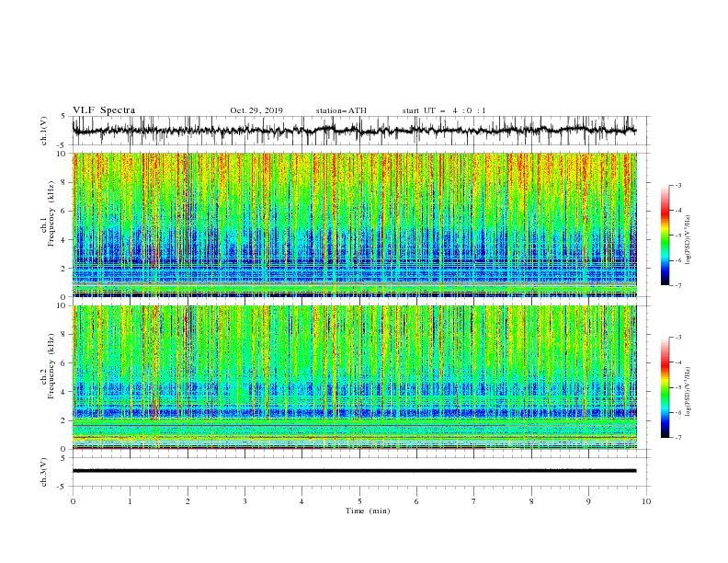The width and height of the screenshot is (728, 563).
Task: Click the ch.2 "Frequency (kHz)" axis title
Action: coord(51,366)
